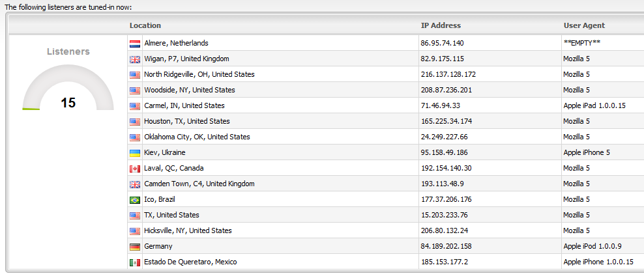Click the Ukraine flag beside Kiev

point(135,153)
